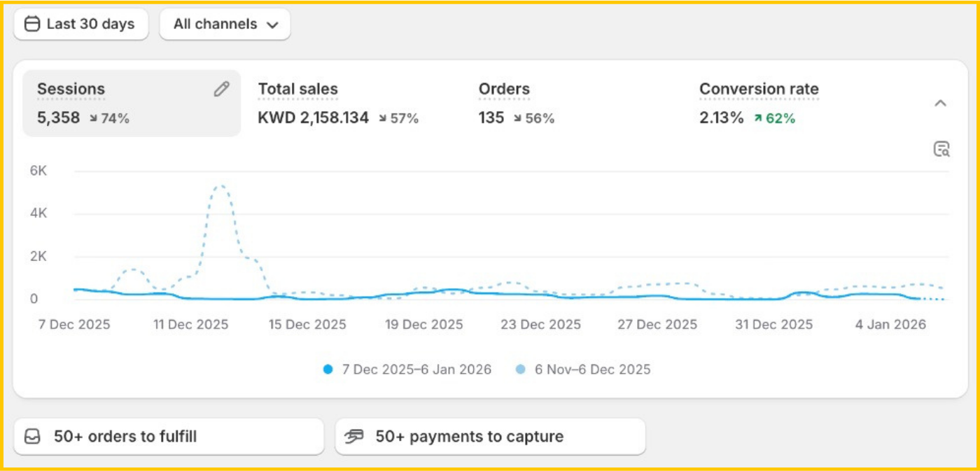Collapse the metrics chart with the chevron

point(940,104)
